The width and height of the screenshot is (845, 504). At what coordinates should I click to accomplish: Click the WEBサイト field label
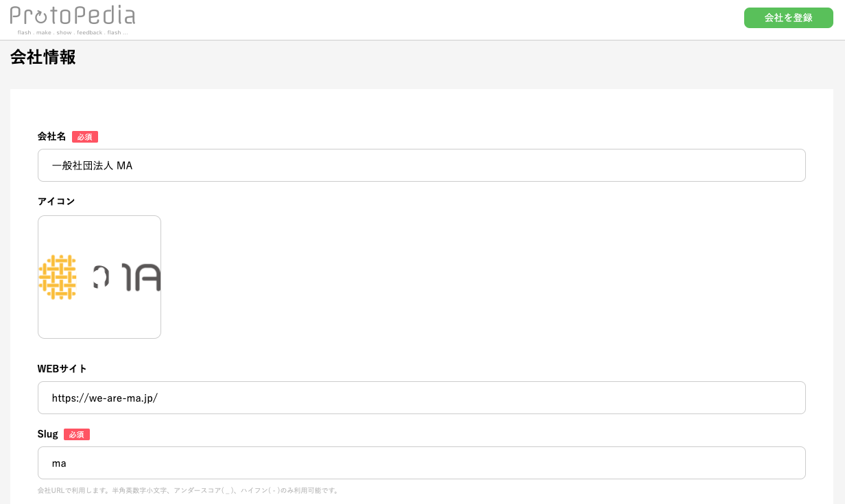click(x=62, y=369)
